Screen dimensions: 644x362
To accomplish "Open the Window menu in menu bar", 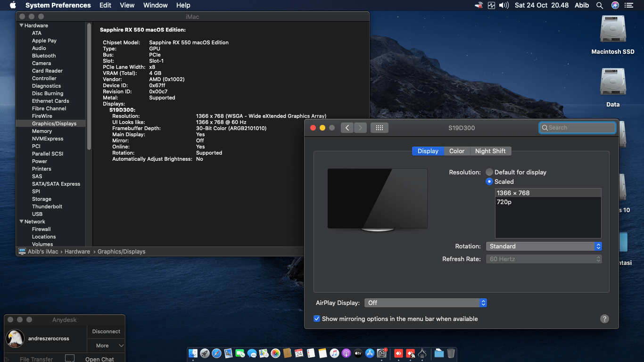I will 155,5.
